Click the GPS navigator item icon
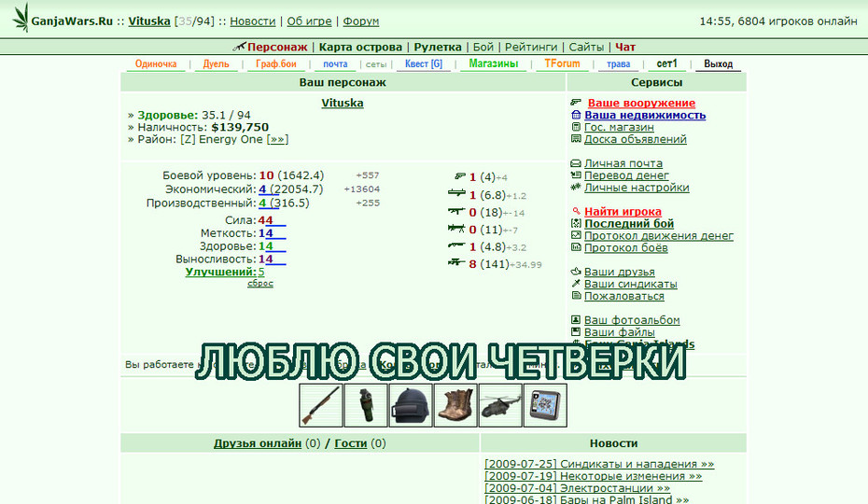868x504 pixels. click(x=545, y=405)
